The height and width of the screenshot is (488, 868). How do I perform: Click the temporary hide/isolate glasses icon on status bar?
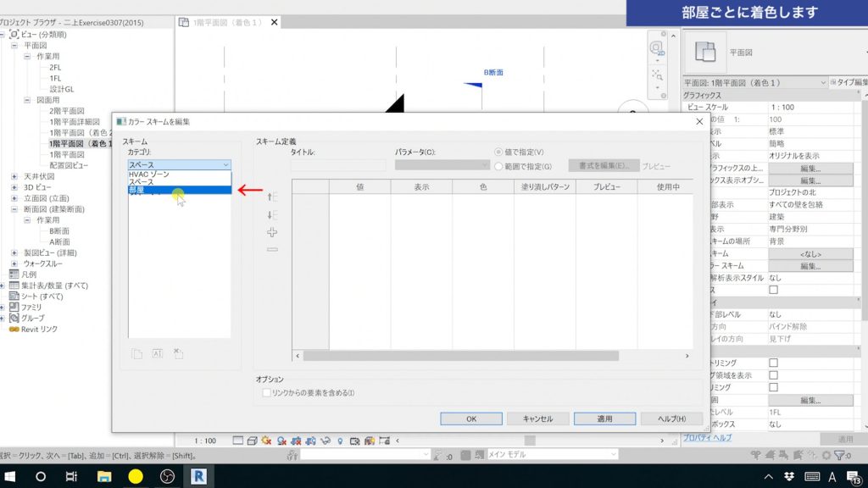point(325,441)
